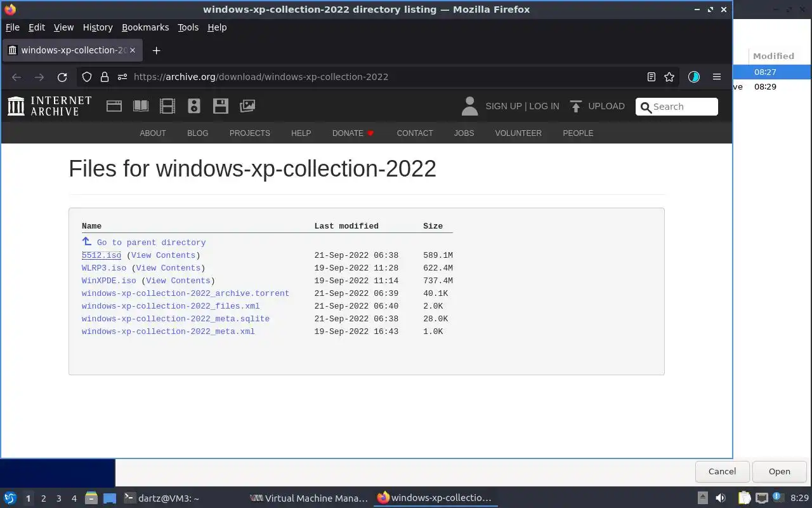Open the Internet Archive Audio speaker icon
Image resolution: width=812 pixels, height=508 pixels.
tap(194, 106)
